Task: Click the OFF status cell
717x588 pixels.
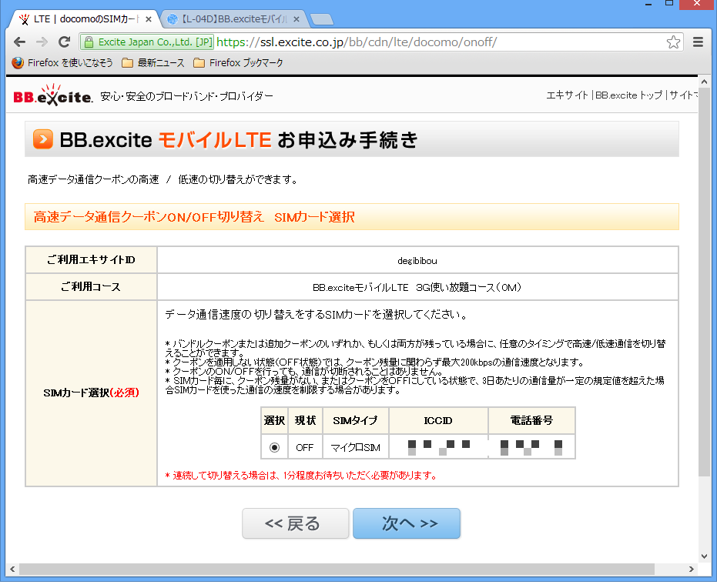Action: coord(305,447)
